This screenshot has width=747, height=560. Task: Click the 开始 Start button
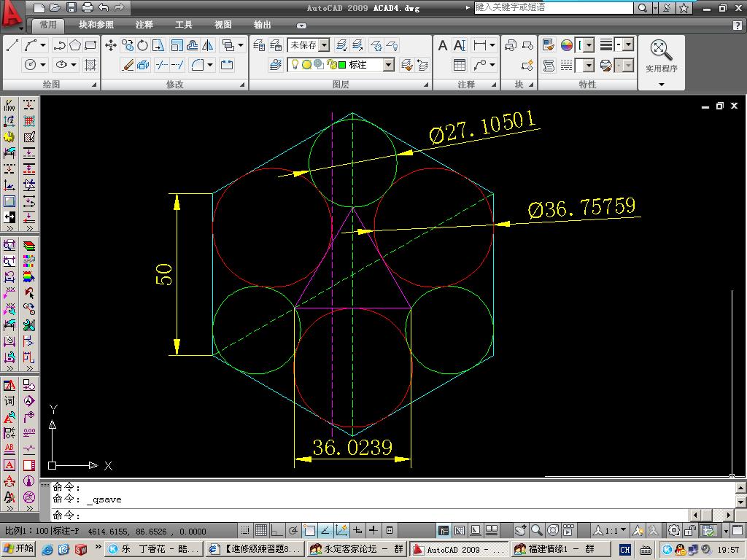pyautogui.click(x=19, y=548)
